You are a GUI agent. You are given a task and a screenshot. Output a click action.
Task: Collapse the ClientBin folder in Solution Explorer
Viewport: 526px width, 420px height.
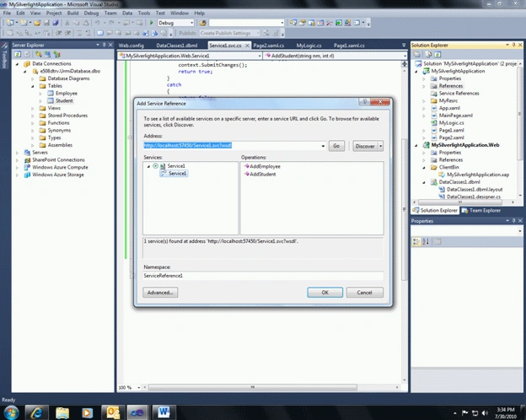click(x=424, y=168)
